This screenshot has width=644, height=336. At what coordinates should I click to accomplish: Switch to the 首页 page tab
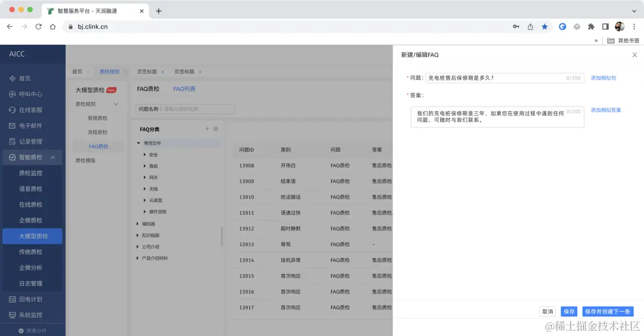click(x=77, y=71)
